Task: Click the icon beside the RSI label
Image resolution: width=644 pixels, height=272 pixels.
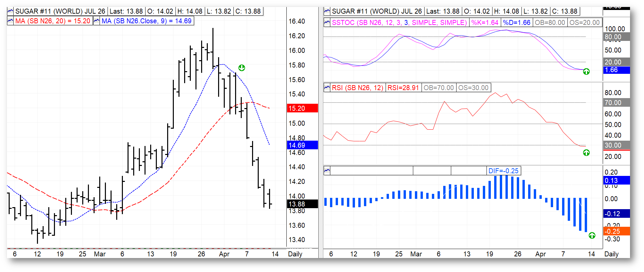Action: coord(327,88)
